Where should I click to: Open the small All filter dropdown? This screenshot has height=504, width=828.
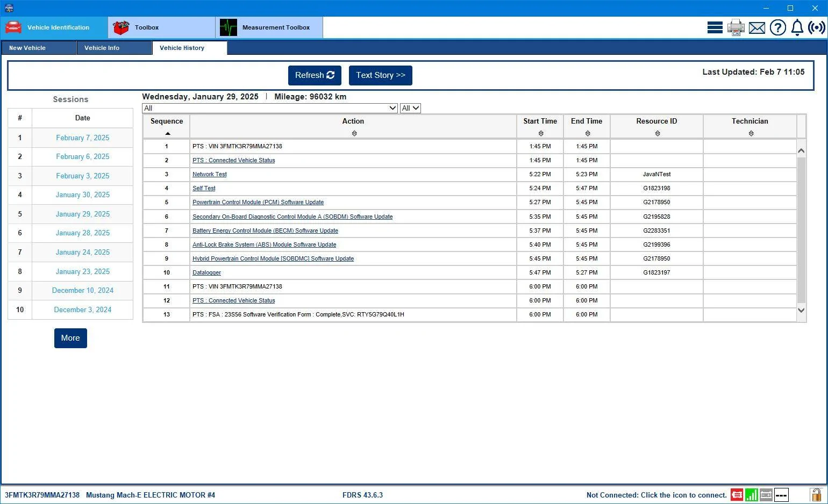[x=410, y=108]
